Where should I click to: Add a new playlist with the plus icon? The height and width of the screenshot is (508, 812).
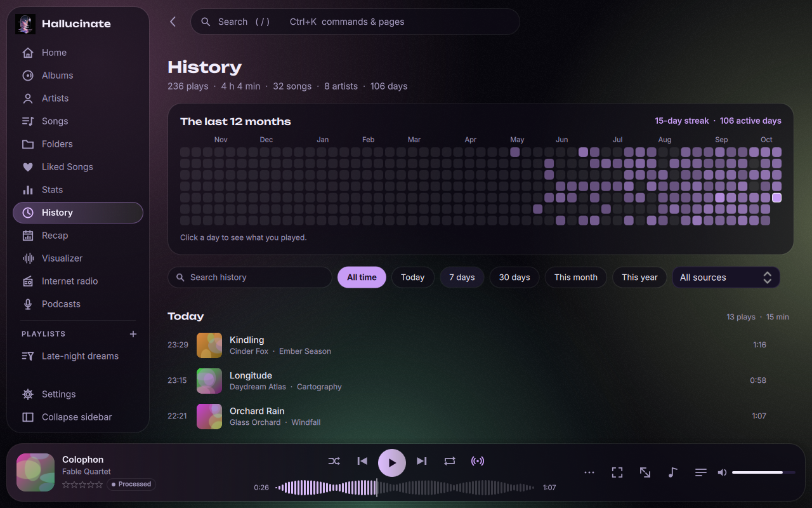pyautogui.click(x=133, y=334)
